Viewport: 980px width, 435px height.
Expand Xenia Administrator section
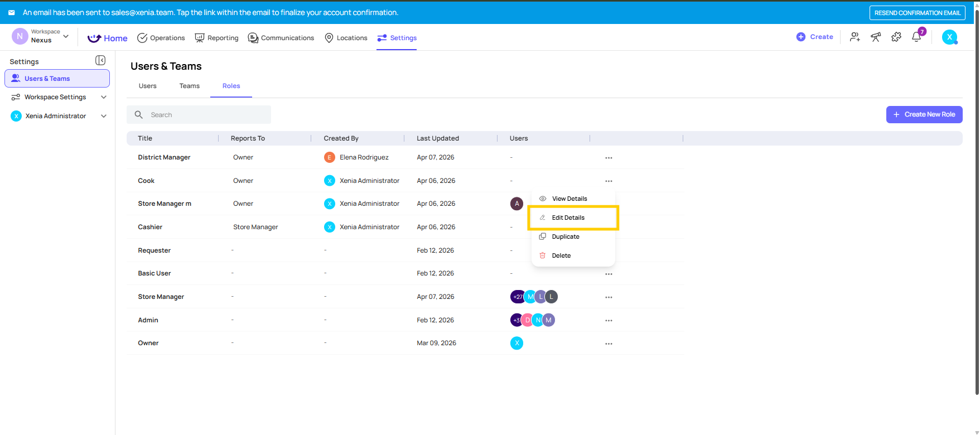pyautogui.click(x=104, y=116)
